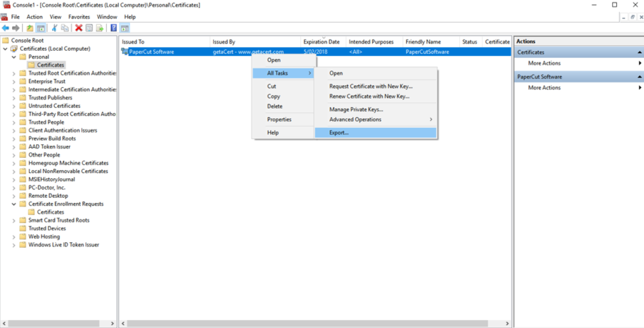Choose Request Certificate with New Key...

click(375, 86)
